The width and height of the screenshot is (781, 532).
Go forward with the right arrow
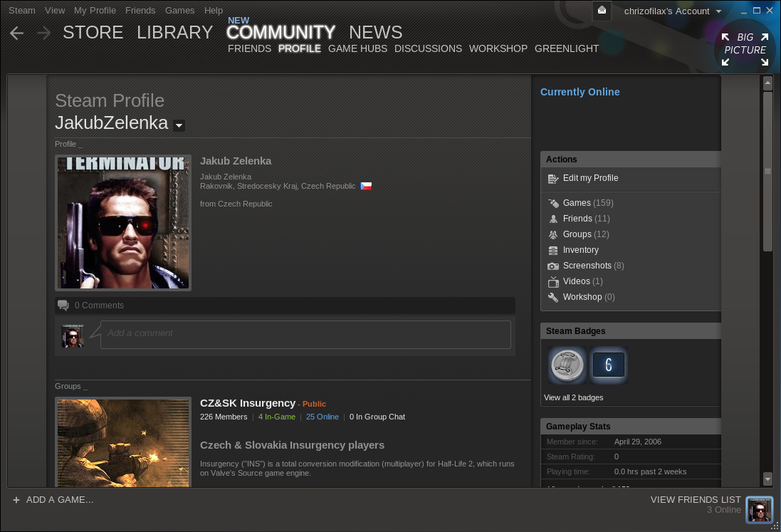[44, 33]
